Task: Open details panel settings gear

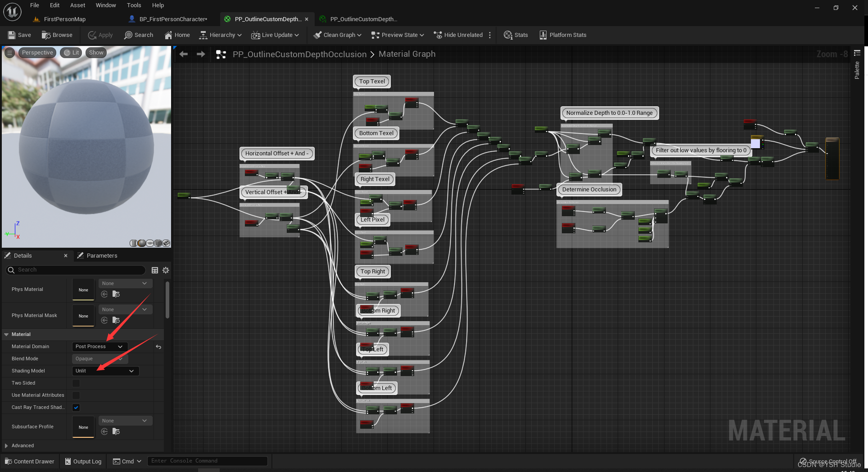Action: tap(166, 270)
